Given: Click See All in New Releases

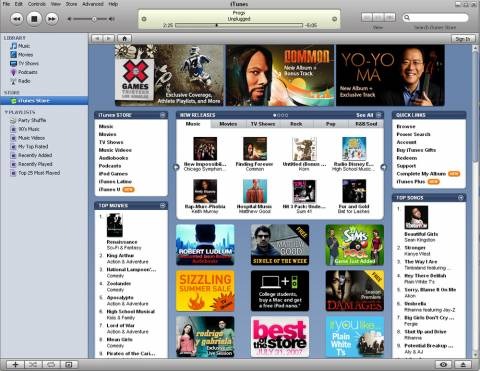Looking at the screenshot, I should click(x=365, y=115).
